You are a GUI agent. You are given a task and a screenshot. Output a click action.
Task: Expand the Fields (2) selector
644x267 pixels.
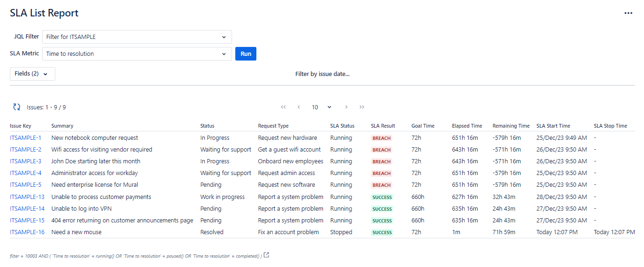pos(32,74)
